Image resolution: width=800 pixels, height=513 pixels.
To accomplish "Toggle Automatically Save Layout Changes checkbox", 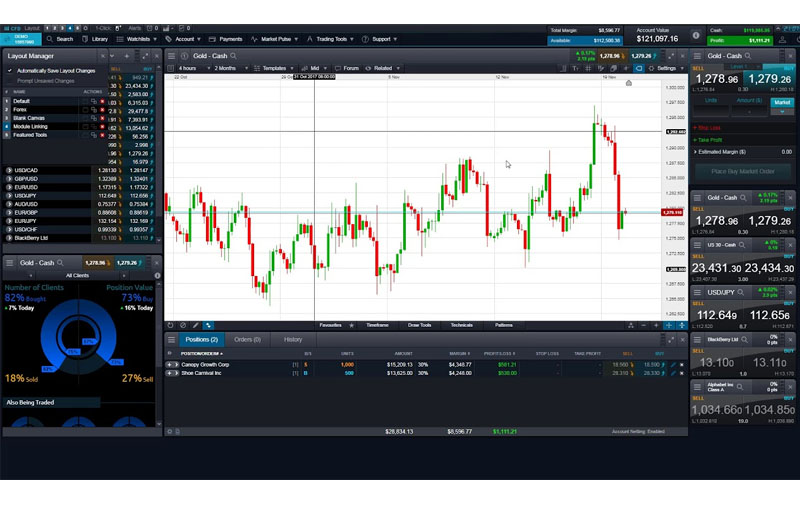I will [10, 71].
